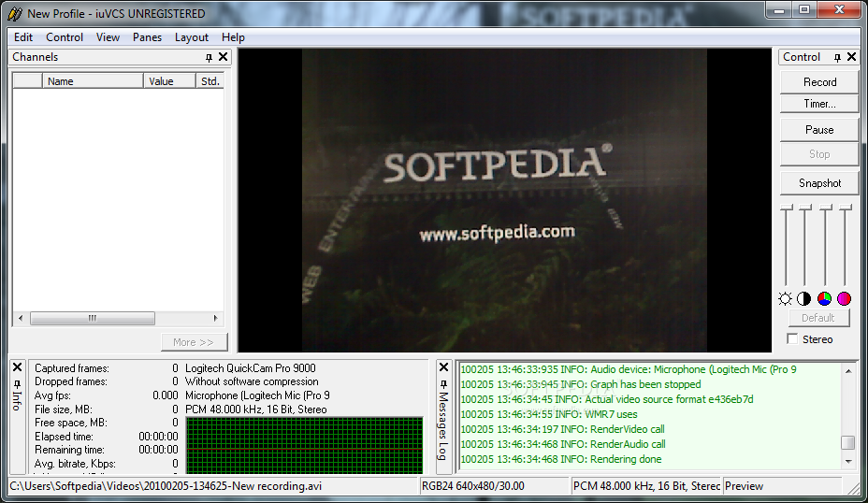Image resolution: width=868 pixels, height=503 pixels.
Task: Click log line 'Actual video source format e436eb7d'
Action: [607, 399]
